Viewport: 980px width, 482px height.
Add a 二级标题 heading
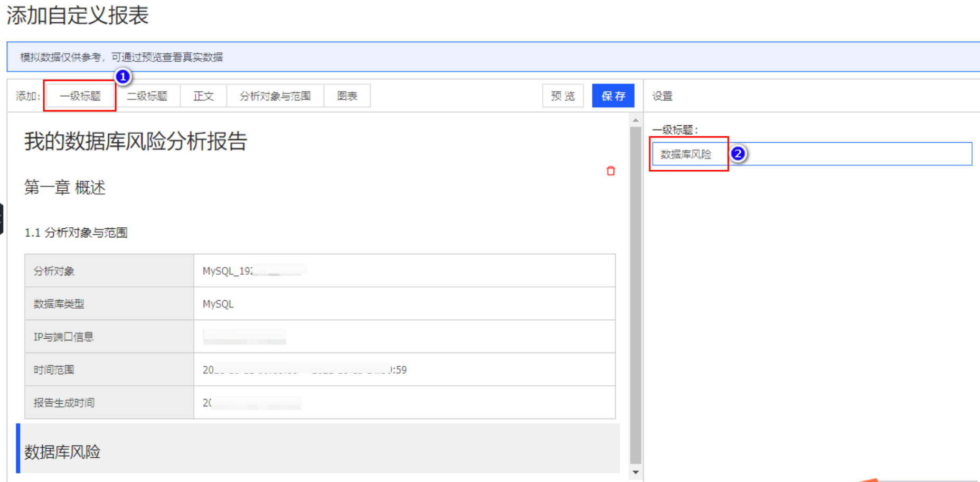coord(147,96)
